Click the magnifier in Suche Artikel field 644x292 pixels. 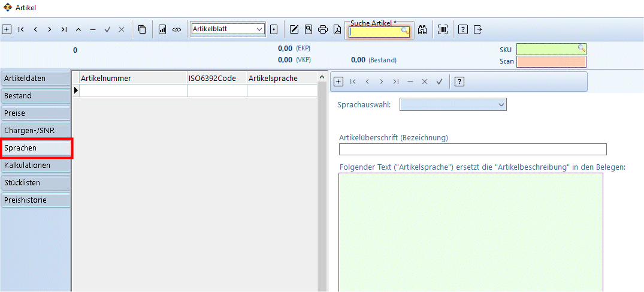tap(405, 31)
